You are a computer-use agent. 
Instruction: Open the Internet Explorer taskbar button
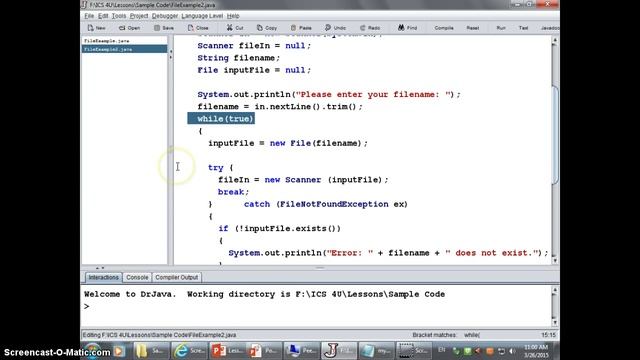point(189,351)
